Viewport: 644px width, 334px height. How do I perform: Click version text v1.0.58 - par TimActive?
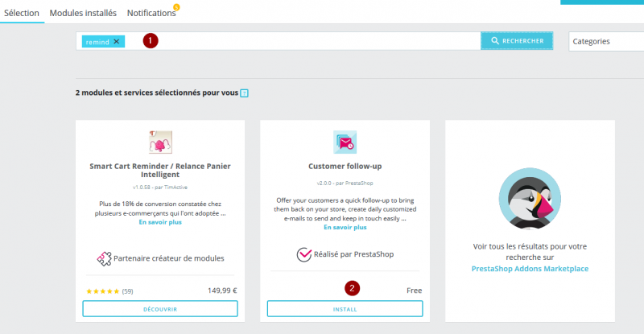coord(160,188)
